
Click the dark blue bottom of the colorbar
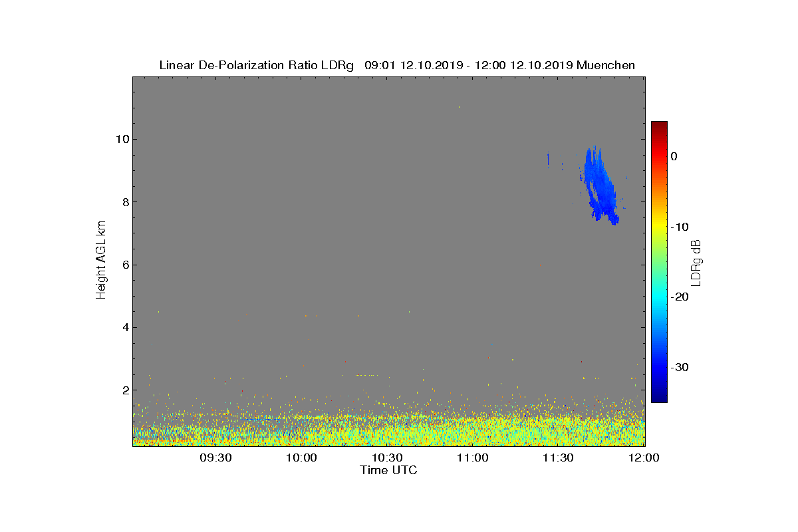pyautogui.click(x=659, y=398)
